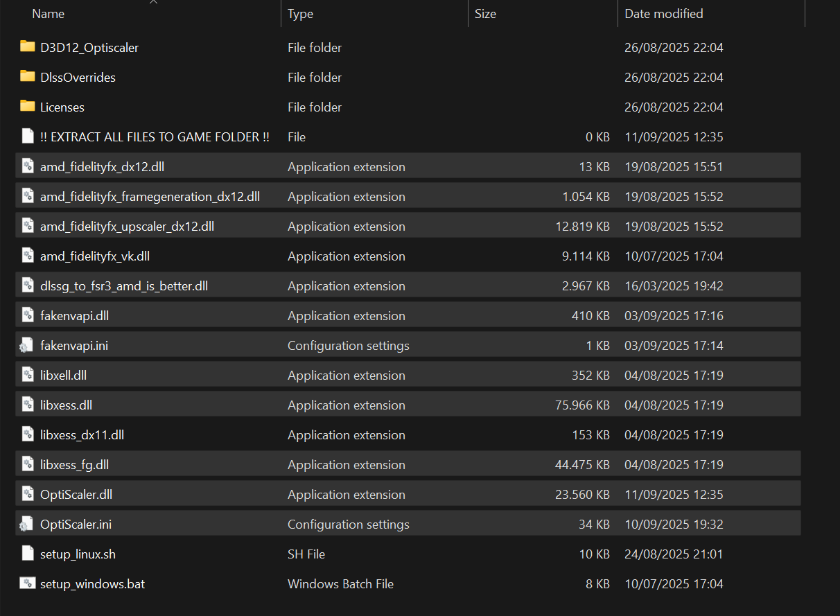Click the libxess.dll file icon

click(x=28, y=405)
